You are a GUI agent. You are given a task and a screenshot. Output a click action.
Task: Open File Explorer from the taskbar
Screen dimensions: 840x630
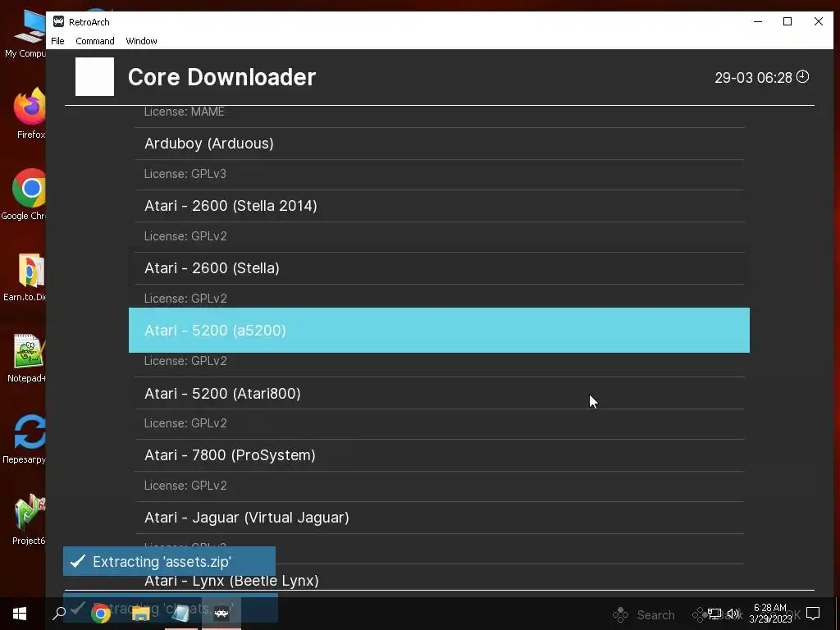(141, 614)
